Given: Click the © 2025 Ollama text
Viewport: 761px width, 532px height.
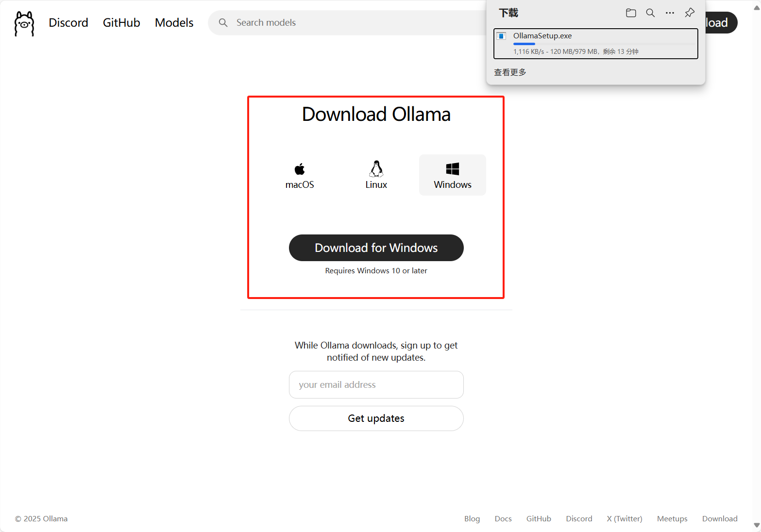Looking at the screenshot, I should tap(41, 519).
